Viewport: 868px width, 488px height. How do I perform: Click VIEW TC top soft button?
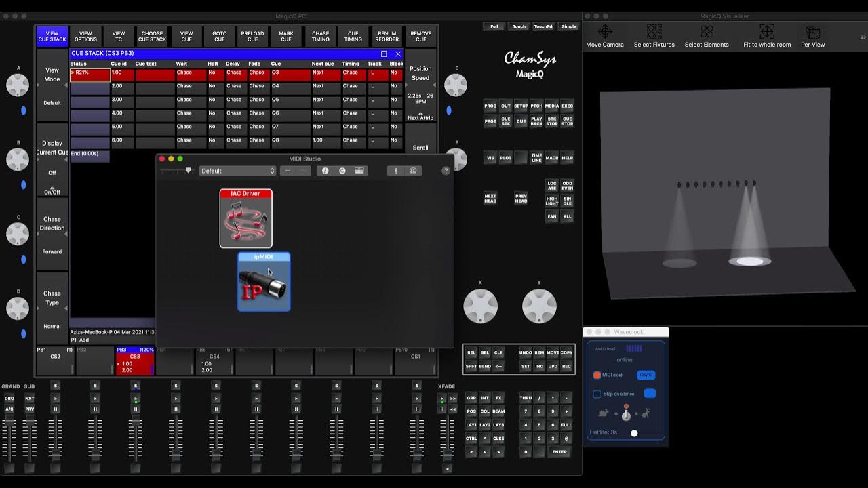(119, 36)
